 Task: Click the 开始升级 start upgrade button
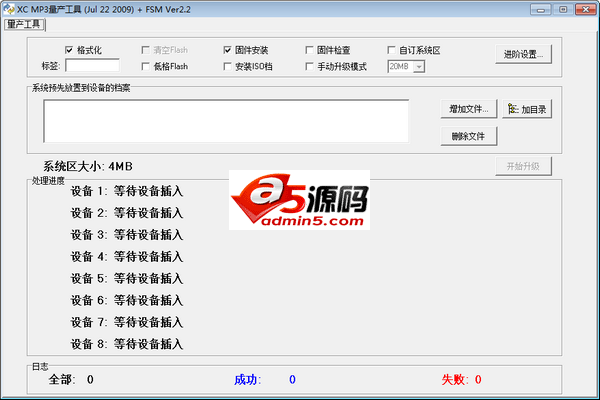pyautogui.click(x=523, y=166)
